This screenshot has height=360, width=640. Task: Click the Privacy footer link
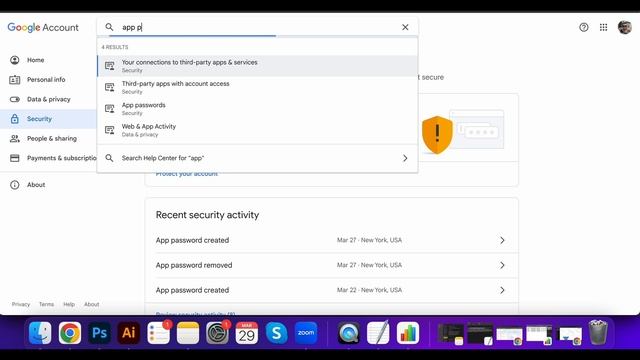point(21,304)
